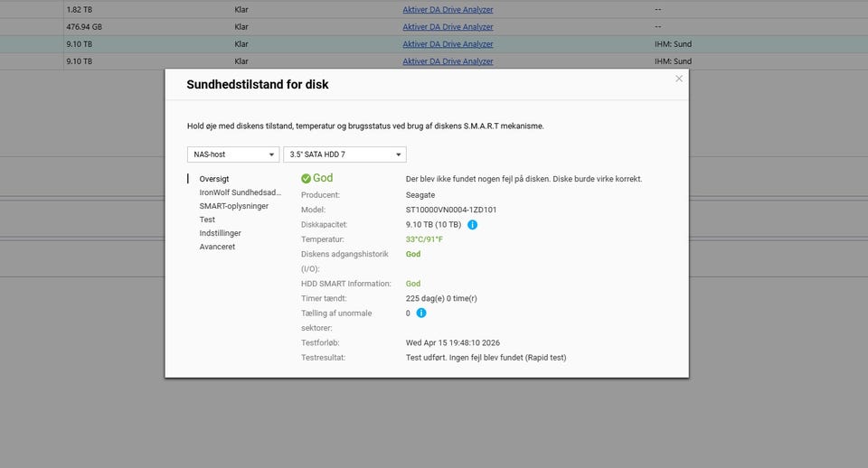The width and height of the screenshot is (868, 468).
Task: Click the disk access history God value
Action: tap(413, 254)
